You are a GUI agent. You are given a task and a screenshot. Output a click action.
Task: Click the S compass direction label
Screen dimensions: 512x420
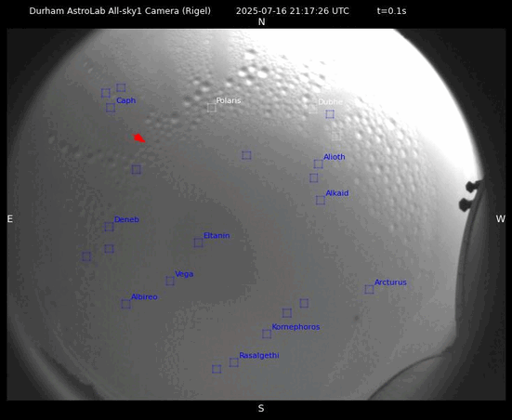pyautogui.click(x=261, y=408)
